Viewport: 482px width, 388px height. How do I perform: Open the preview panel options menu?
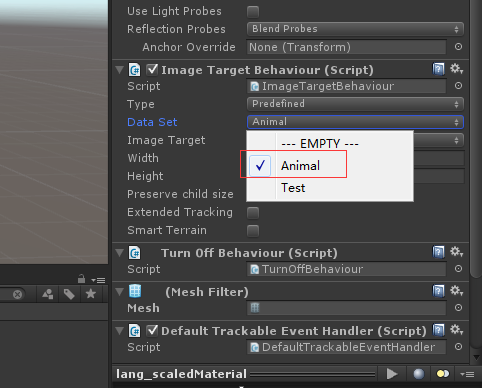467,375
